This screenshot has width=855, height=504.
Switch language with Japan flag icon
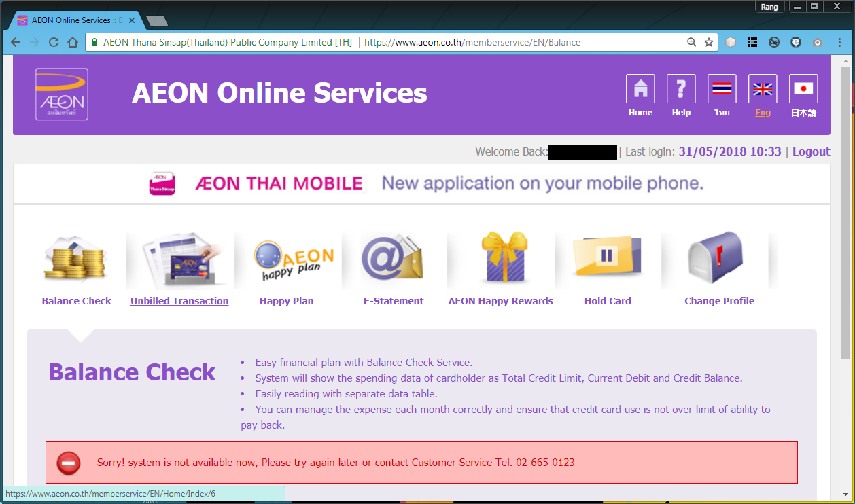803,89
